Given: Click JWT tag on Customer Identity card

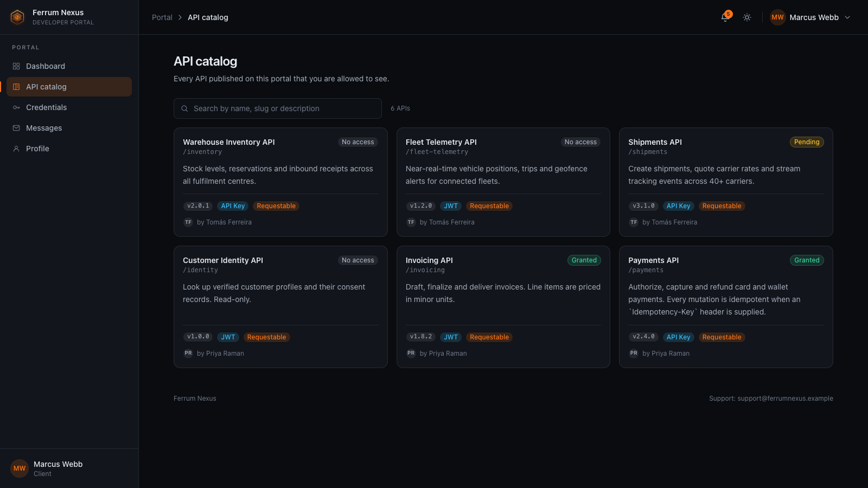Looking at the screenshot, I should pos(228,337).
